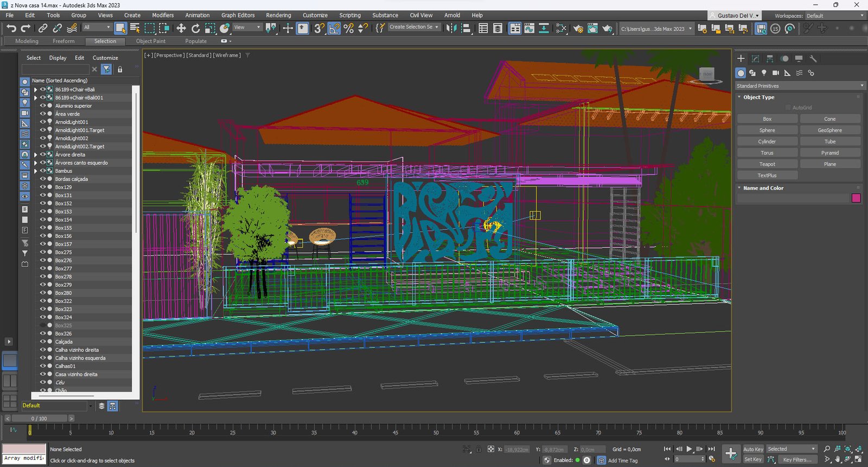
Task: Pick the Select and Move tool
Action: click(x=181, y=28)
